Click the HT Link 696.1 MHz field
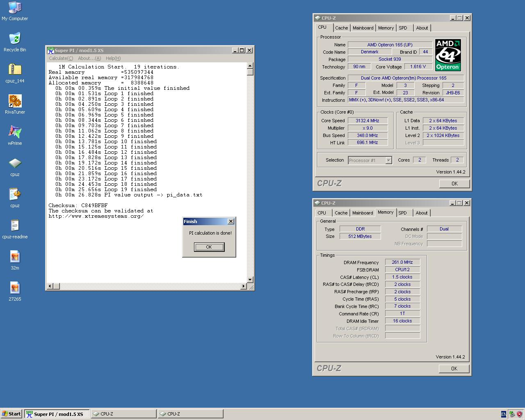 click(367, 142)
